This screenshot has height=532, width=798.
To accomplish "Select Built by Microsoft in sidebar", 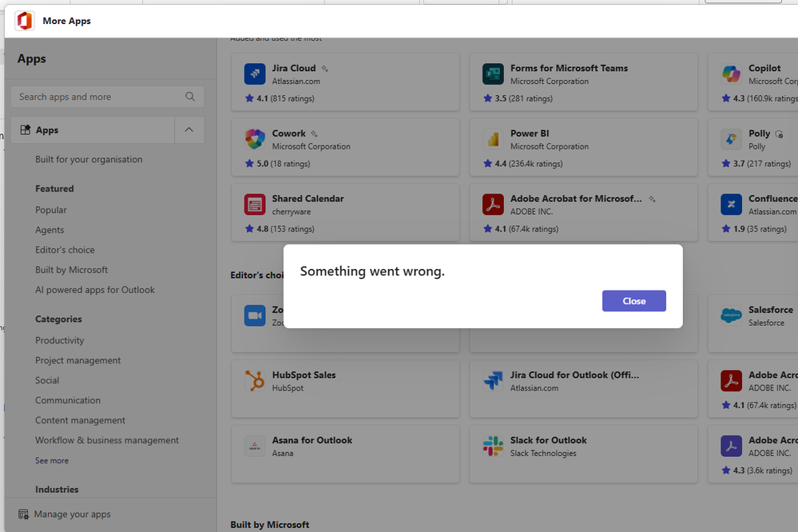I will click(71, 270).
